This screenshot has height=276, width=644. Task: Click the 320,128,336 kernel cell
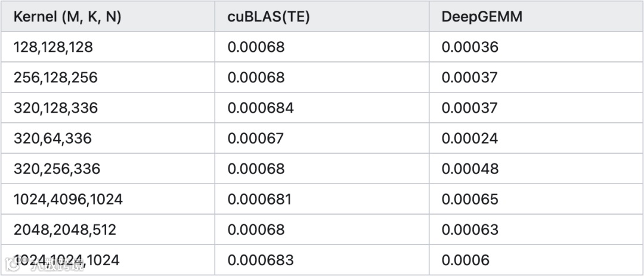pyautogui.click(x=56, y=108)
